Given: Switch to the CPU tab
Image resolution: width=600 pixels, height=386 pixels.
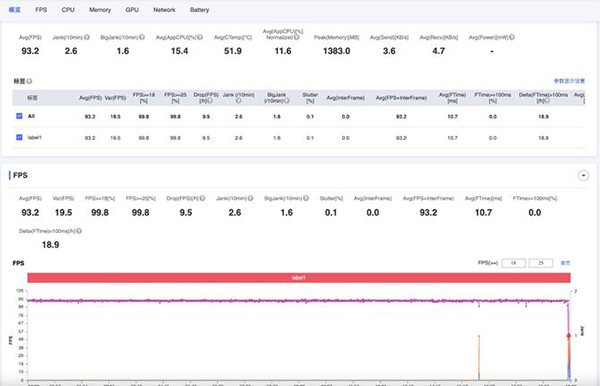Looking at the screenshot, I should (68, 10).
